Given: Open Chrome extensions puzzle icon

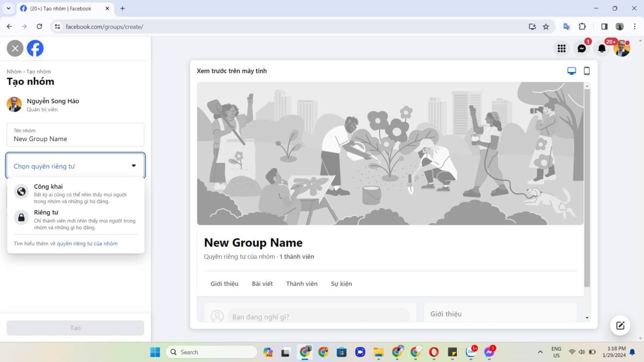Looking at the screenshot, I should click(582, 27).
